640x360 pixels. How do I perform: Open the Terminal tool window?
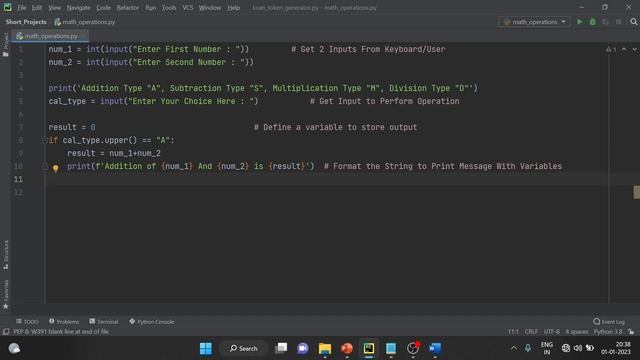[x=103, y=322]
